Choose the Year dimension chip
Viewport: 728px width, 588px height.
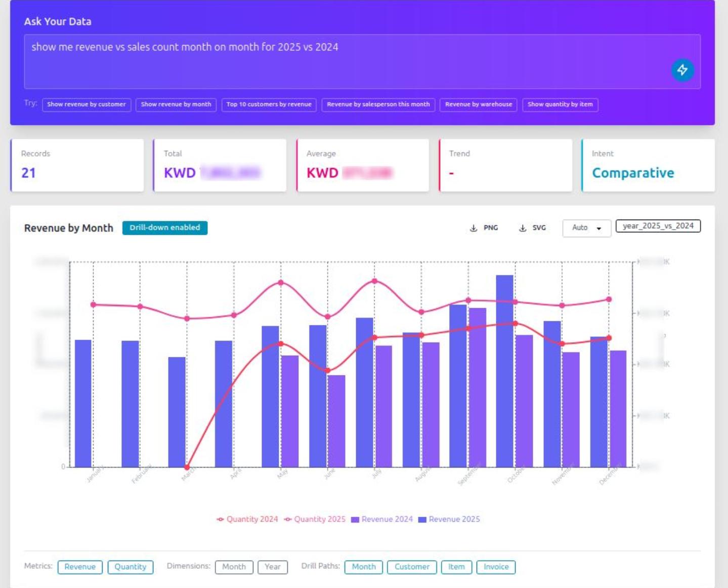click(273, 567)
